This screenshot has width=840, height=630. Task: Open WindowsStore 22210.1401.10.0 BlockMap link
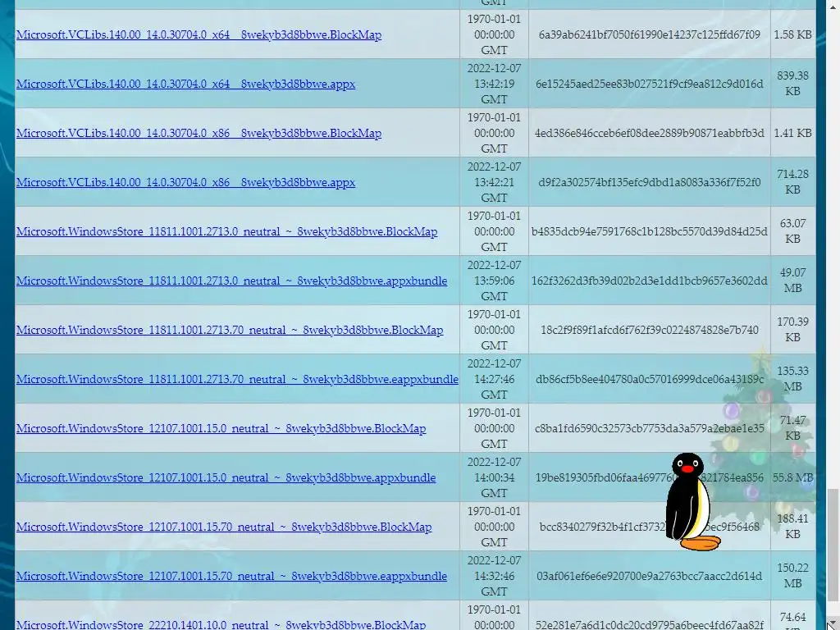coord(221,624)
